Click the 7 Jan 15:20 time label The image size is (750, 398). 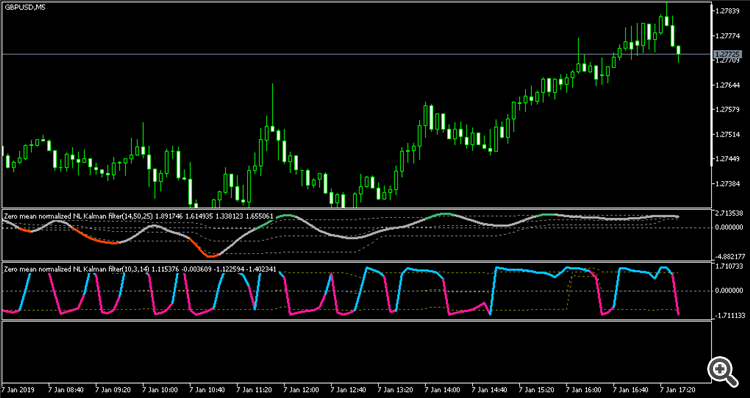click(537, 390)
